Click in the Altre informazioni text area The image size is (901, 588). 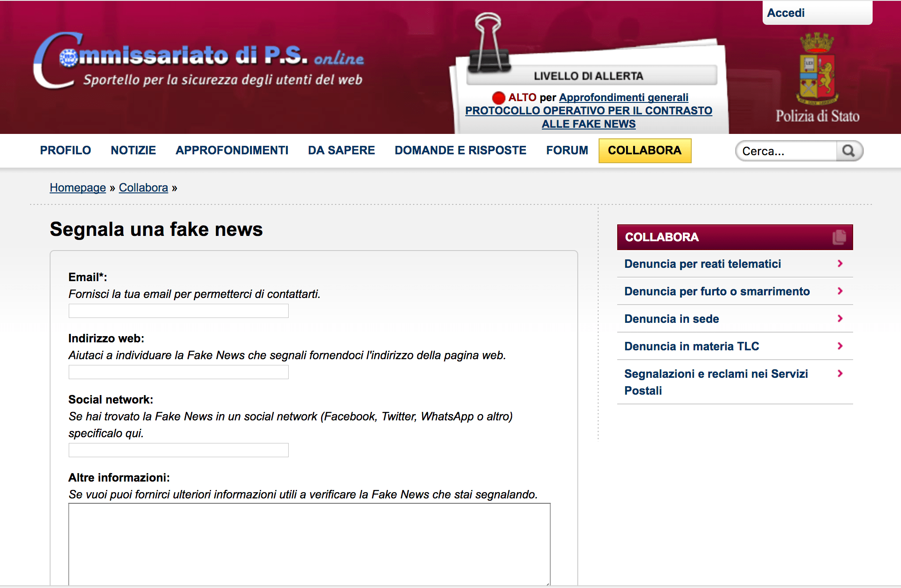(x=309, y=543)
